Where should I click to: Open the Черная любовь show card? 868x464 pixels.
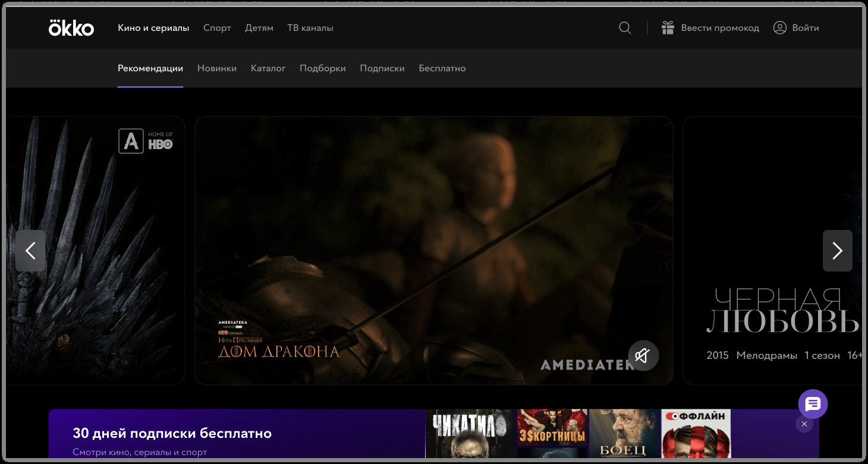(x=773, y=251)
